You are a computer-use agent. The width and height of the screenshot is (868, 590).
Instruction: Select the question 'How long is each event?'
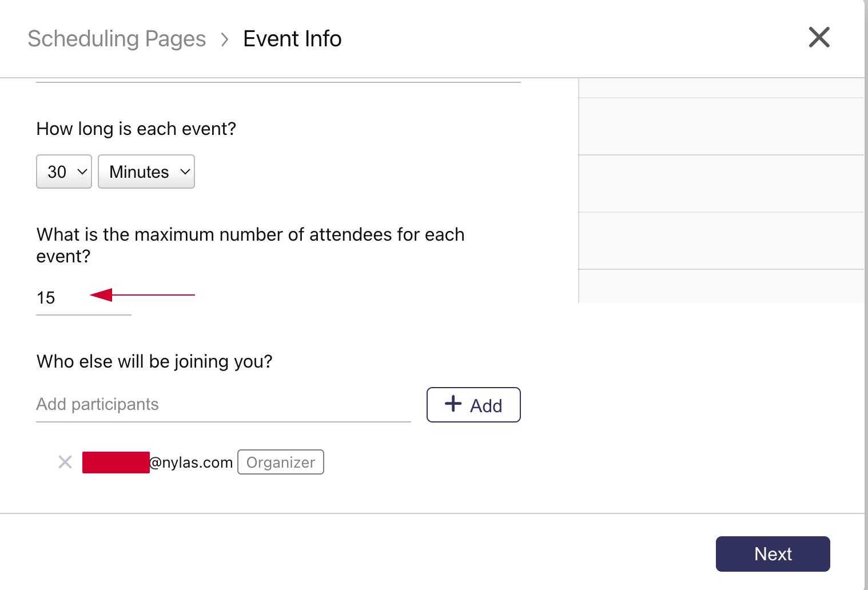(x=136, y=128)
